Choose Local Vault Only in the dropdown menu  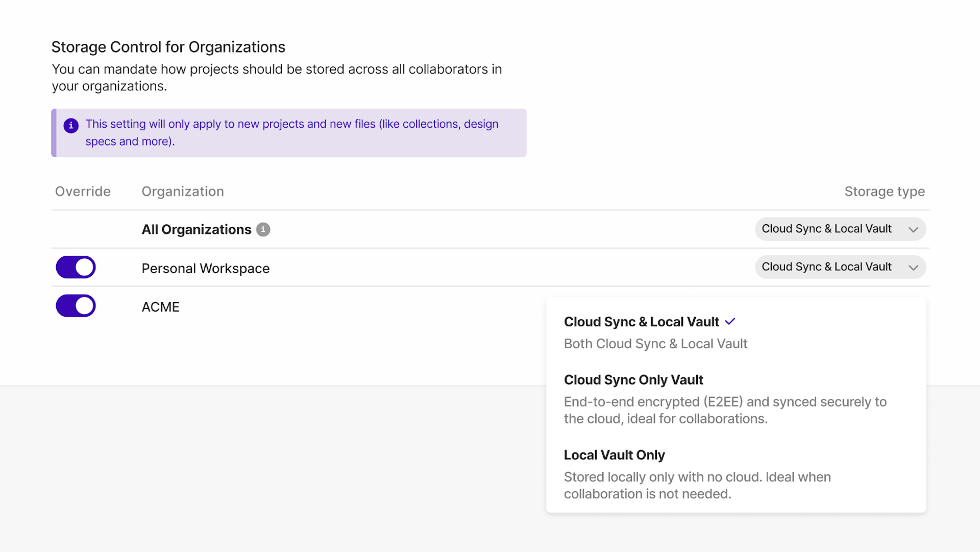pos(614,455)
